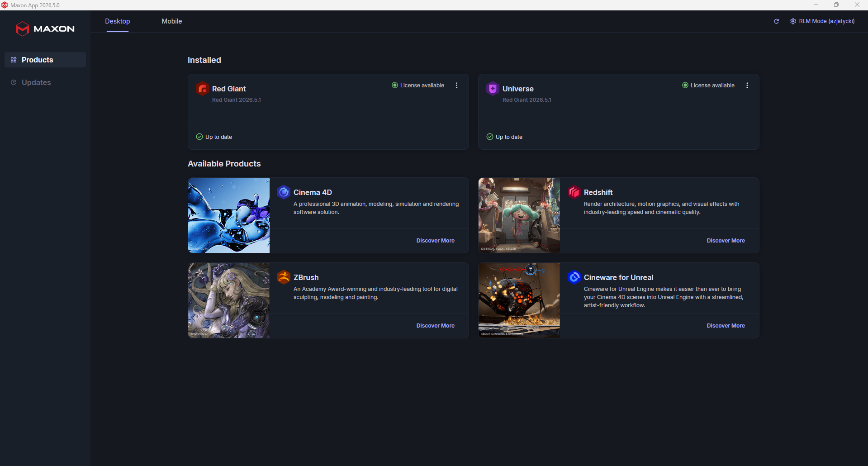The image size is (868, 466).
Task: Select Updates in the sidebar
Action: pos(45,82)
